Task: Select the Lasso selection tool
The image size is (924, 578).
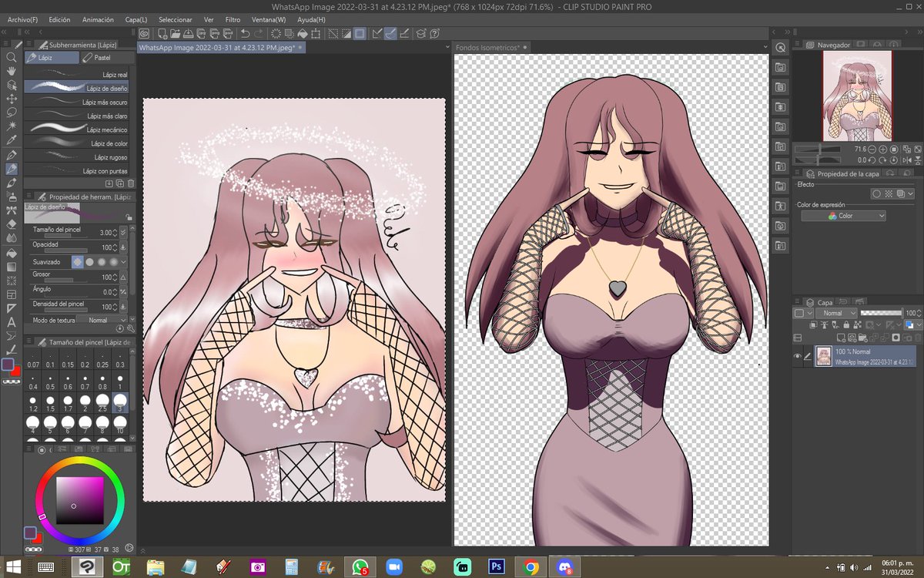Action: pos(12,113)
